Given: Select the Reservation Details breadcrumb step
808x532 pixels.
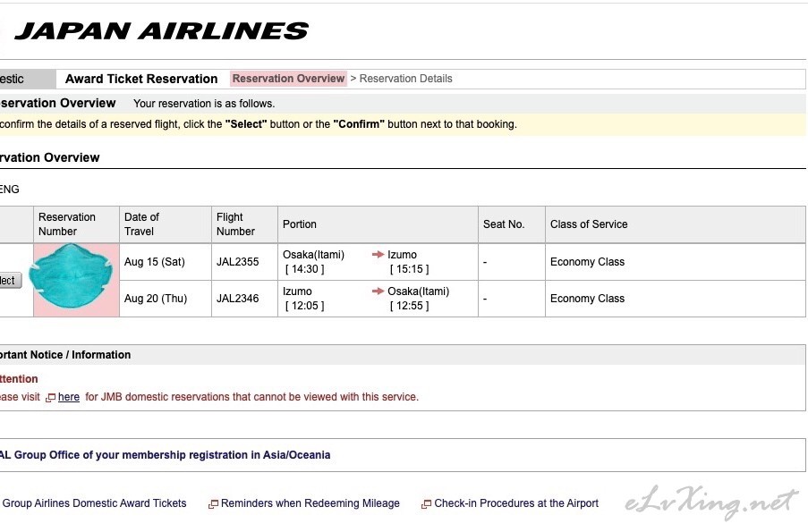Looking at the screenshot, I should (x=405, y=79).
